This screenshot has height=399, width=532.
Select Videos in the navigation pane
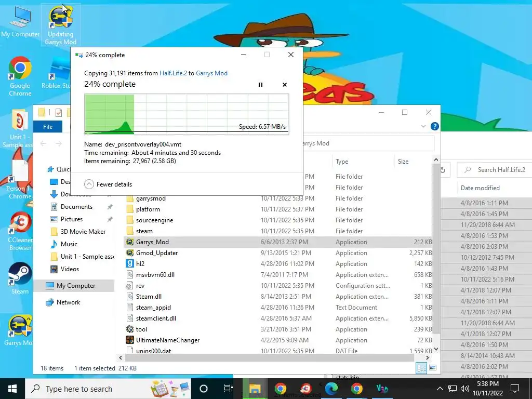click(x=70, y=269)
